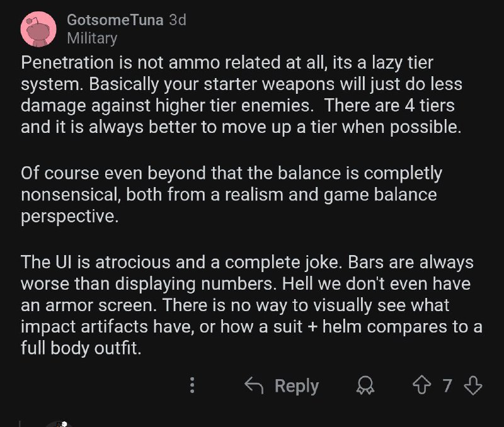The image size is (504, 427).
Task: Downvote GotsomeTuna's comment
Action: click(473, 385)
